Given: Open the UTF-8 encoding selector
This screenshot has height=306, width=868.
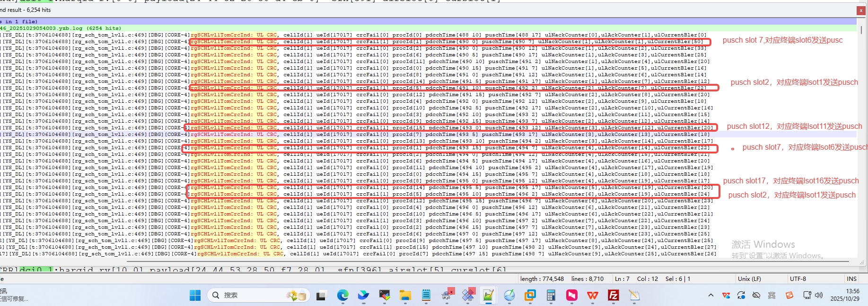Looking at the screenshot, I should pyautogui.click(x=798, y=279).
